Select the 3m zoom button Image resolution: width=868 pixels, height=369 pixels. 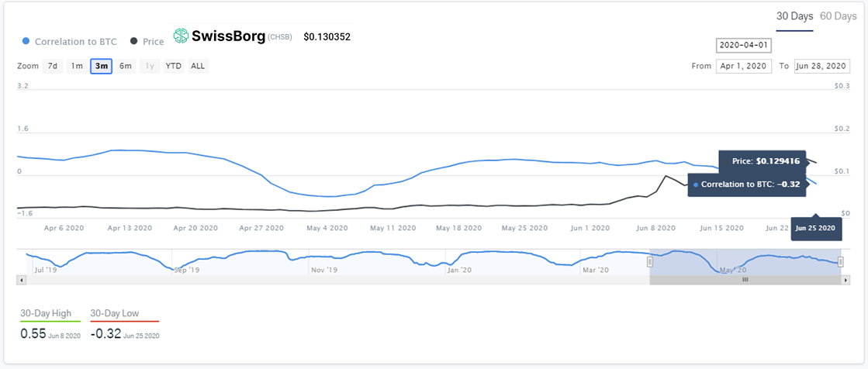(x=102, y=66)
